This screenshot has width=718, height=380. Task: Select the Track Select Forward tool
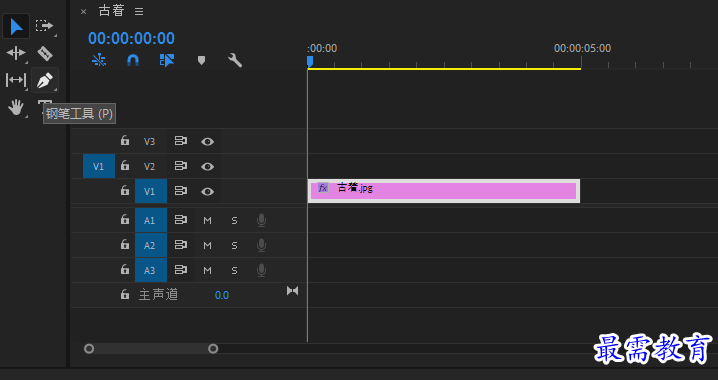(44, 26)
